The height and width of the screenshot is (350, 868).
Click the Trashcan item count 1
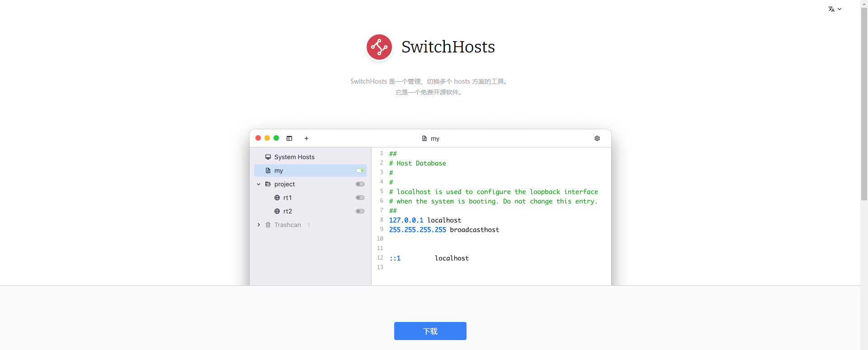coord(309,225)
